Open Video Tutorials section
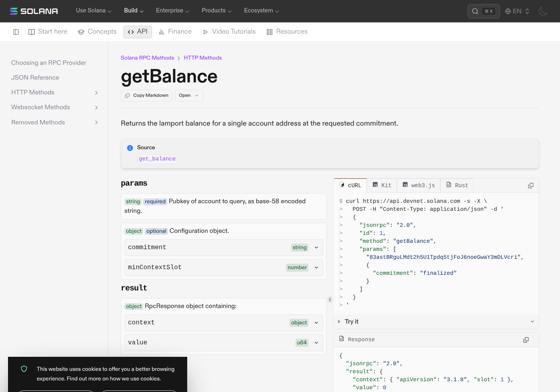The width and height of the screenshot is (560, 392). (229, 32)
